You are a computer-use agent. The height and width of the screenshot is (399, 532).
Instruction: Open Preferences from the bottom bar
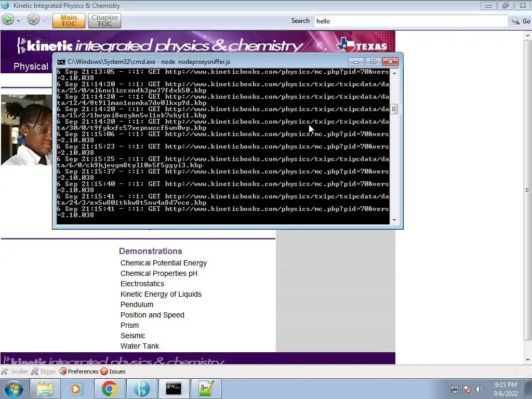click(x=79, y=371)
